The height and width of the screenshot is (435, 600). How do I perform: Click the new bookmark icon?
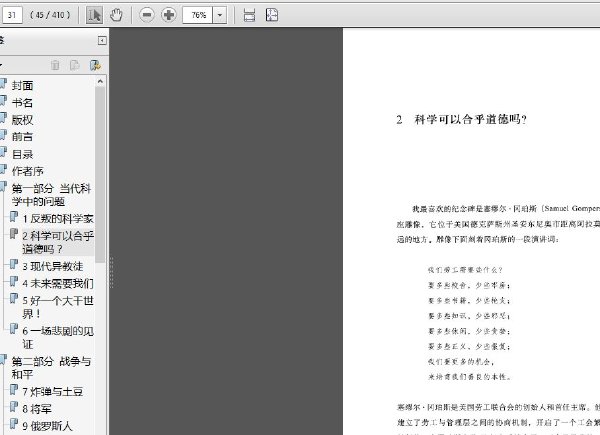[x=75, y=65]
